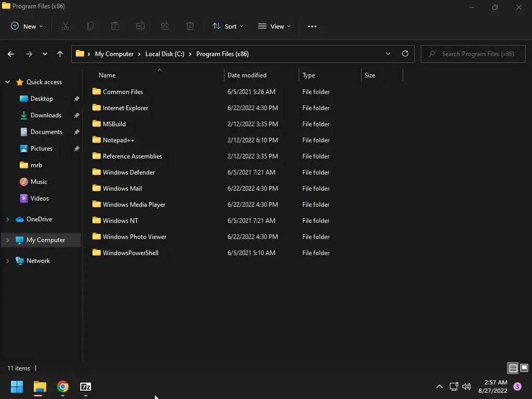
Task: Switch to details view layout icon
Action: [x=513, y=368]
